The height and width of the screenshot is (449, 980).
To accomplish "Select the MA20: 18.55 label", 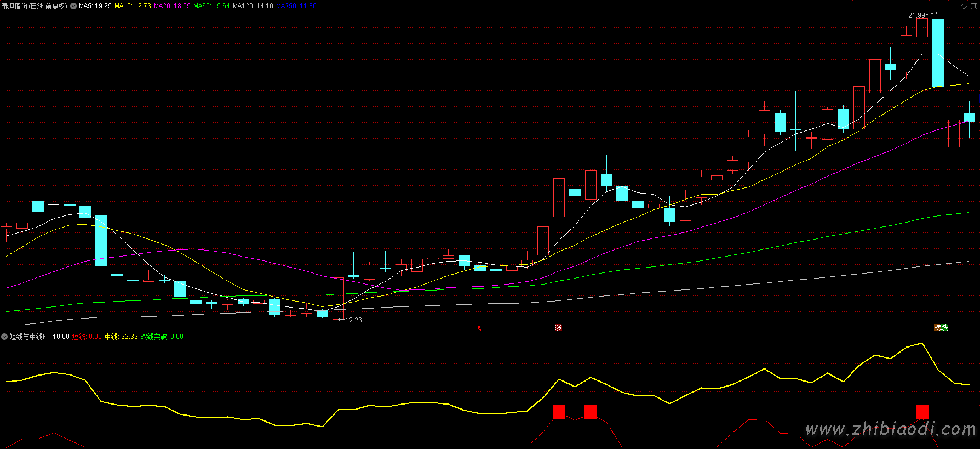I will tap(172, 6).
